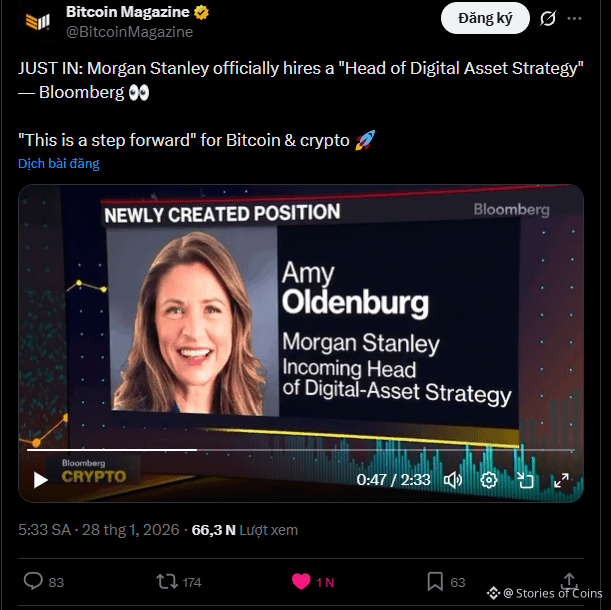Mute the video with the speaker icon
This screenshot has width=611, height=610.
(453, 480)
